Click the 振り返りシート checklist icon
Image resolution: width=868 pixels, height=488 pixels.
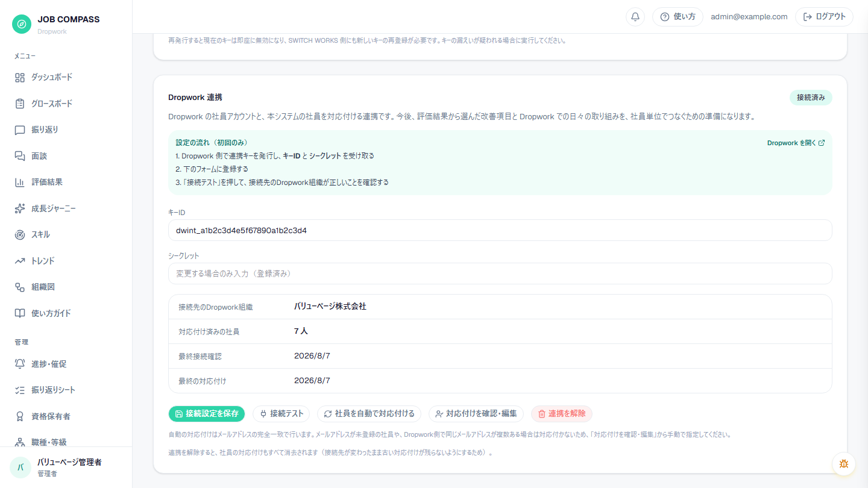pyautogui.click(x=20, y=390)
